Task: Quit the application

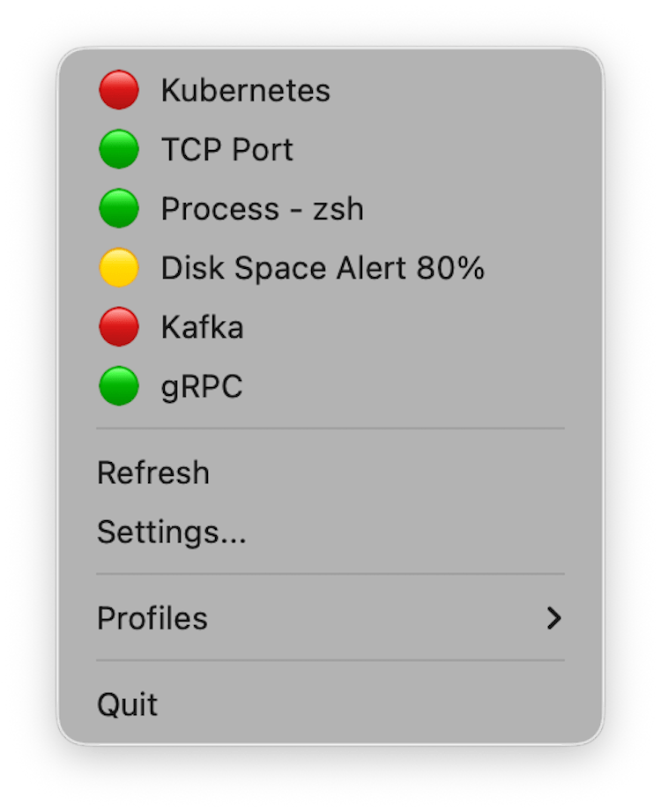Action: (x=128, y=705)
